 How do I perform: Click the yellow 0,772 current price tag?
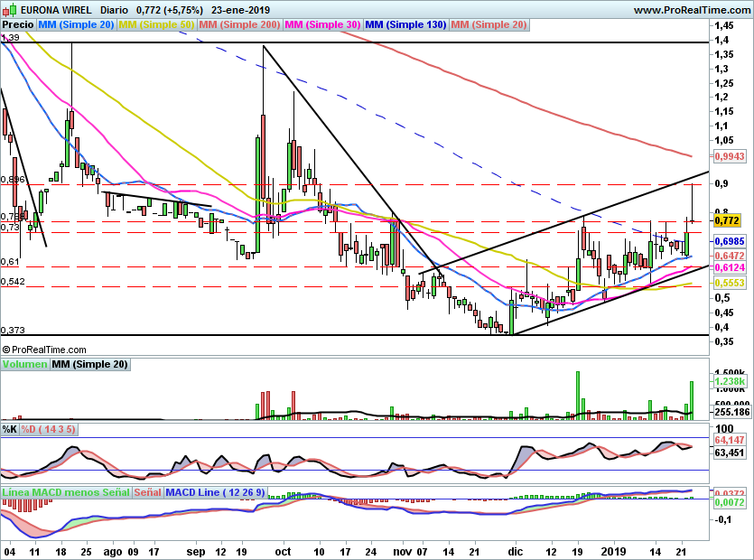point(727,220)
